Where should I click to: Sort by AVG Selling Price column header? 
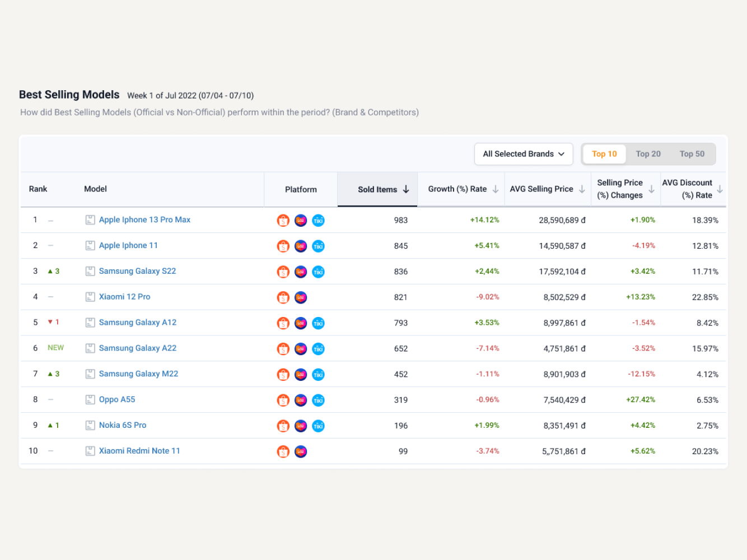(x=541, y=189)
